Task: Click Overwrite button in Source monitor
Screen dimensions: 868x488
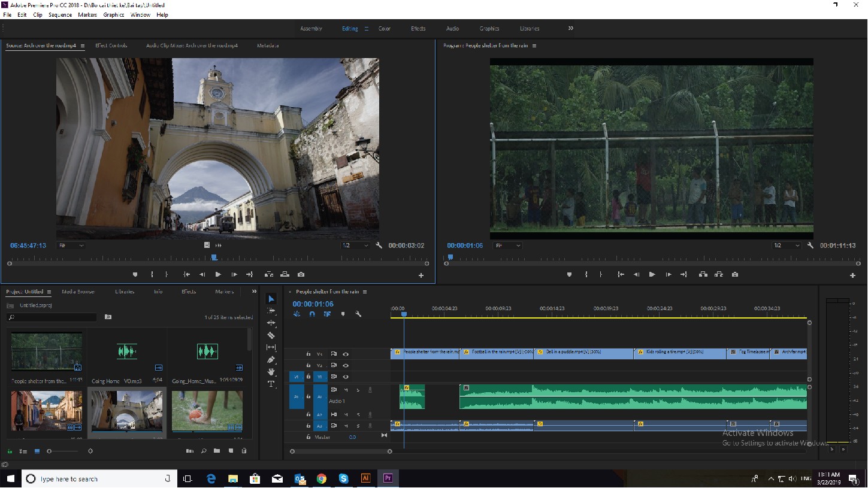Action: coord(285,275)
